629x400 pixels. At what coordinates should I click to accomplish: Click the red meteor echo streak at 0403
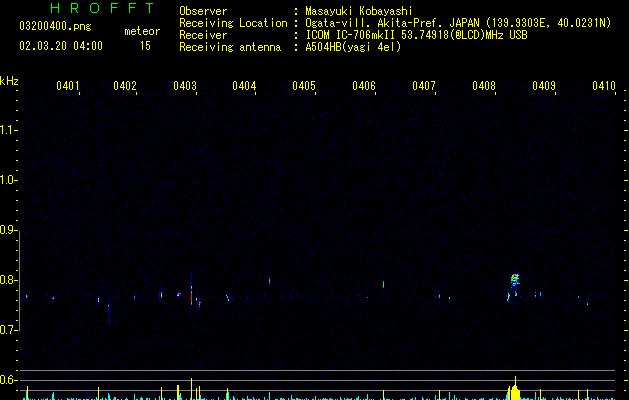click(x=191, y=298)
